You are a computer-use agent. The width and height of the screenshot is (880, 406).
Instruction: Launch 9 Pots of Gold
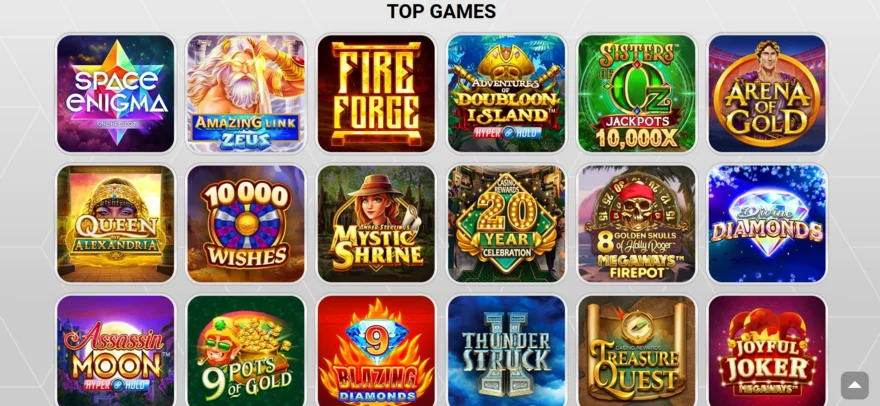(246, 350)
